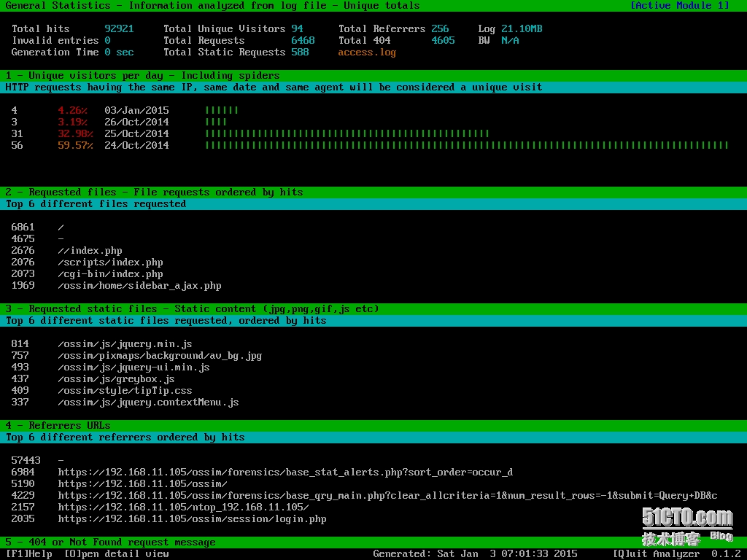Click Total Requests value 6468
This screenshot has width=747, height=560.
tap(303, 41)
